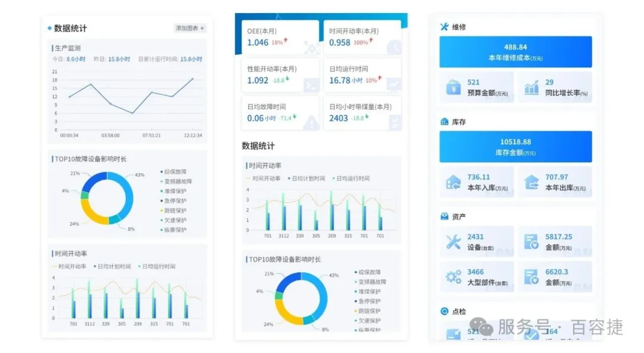Click the outbound icon on 本年出库 card
The height and width of the screenshot is (353, 644).
tap(531, 183)
